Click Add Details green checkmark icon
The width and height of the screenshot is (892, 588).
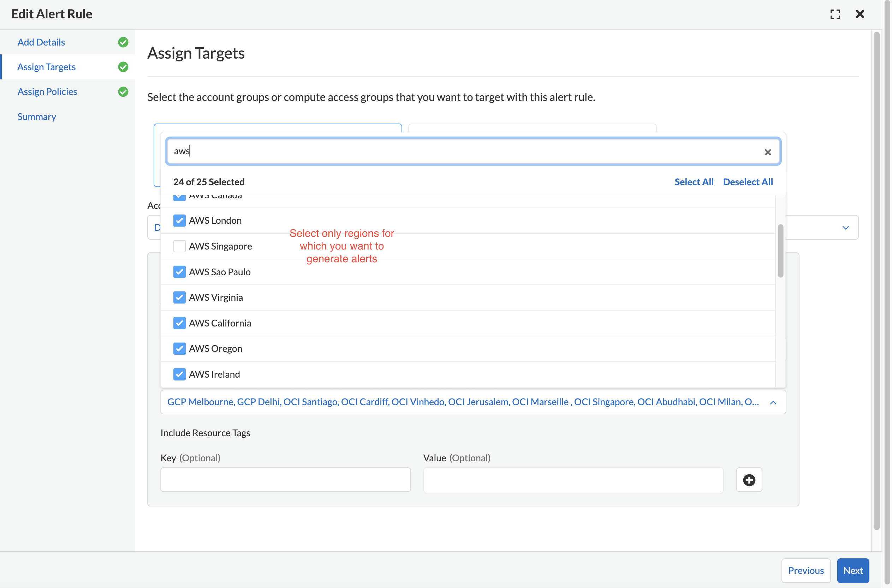123,42
